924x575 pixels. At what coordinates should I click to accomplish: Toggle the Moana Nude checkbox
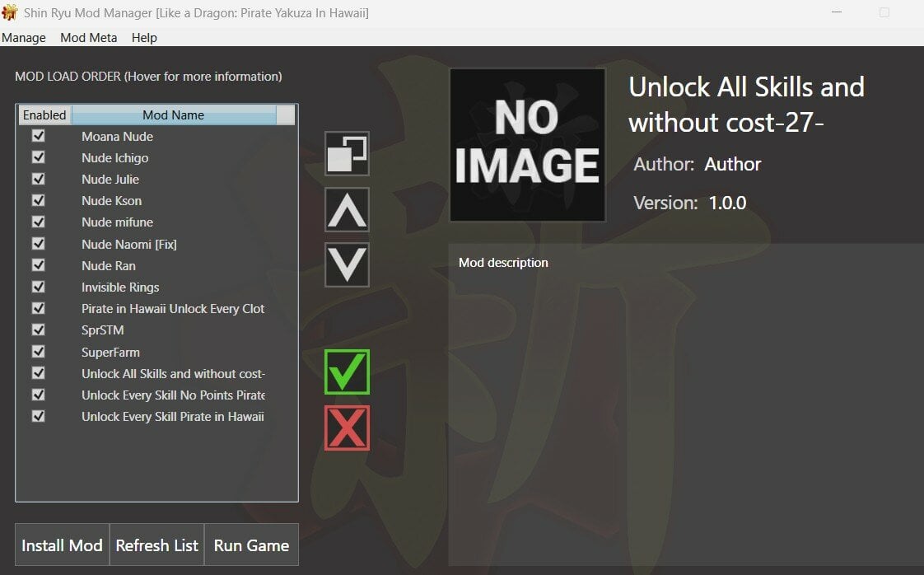(x=39, y=136)
